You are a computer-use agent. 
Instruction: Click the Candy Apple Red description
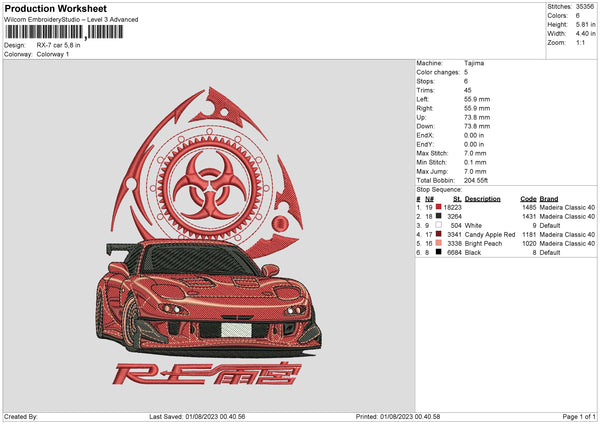490,235
